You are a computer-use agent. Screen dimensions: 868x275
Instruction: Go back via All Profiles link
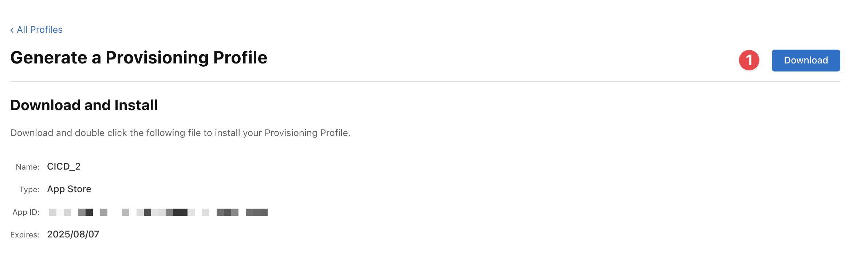click(x=39, y=30)
